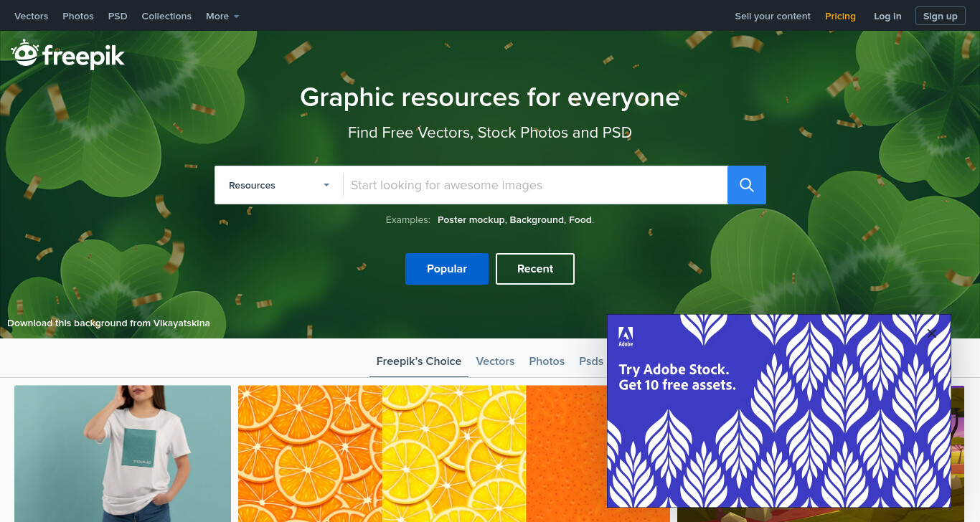Click the blue magnifier search button

pos(747,185)
